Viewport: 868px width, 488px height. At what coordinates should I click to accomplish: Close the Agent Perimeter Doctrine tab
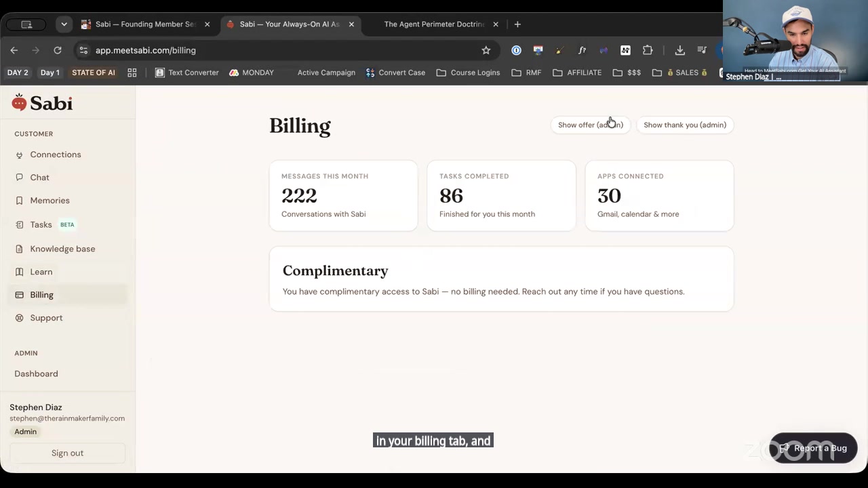coord(496,24)
